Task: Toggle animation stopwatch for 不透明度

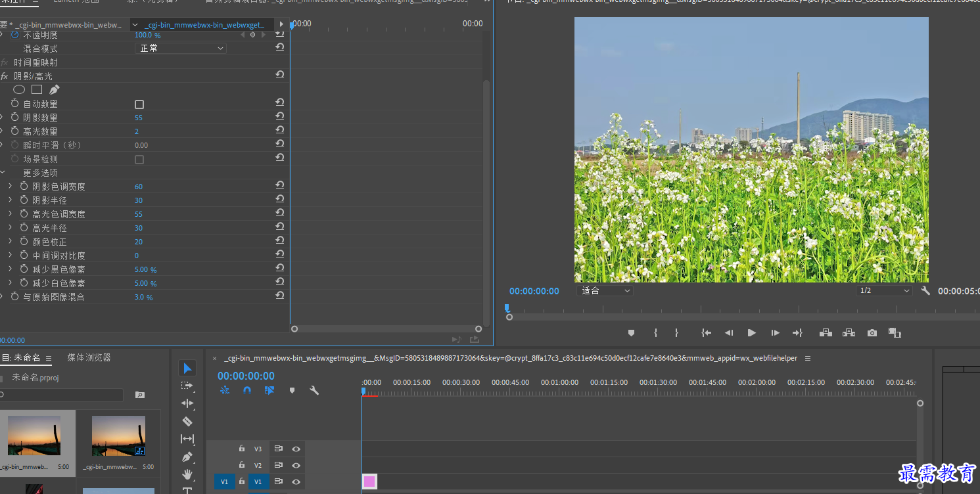Action: pos(15,34)
